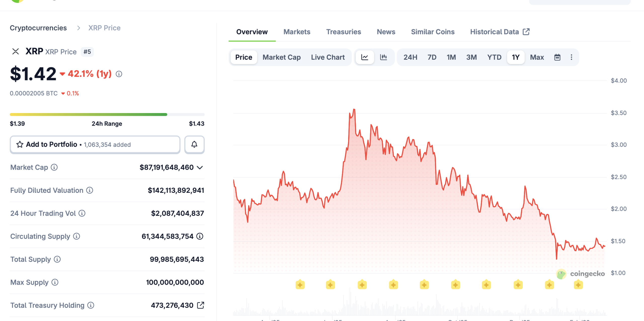Toggle the chart to Market Cap mode
Screen dimensions: 644x321
pos(281,57)
